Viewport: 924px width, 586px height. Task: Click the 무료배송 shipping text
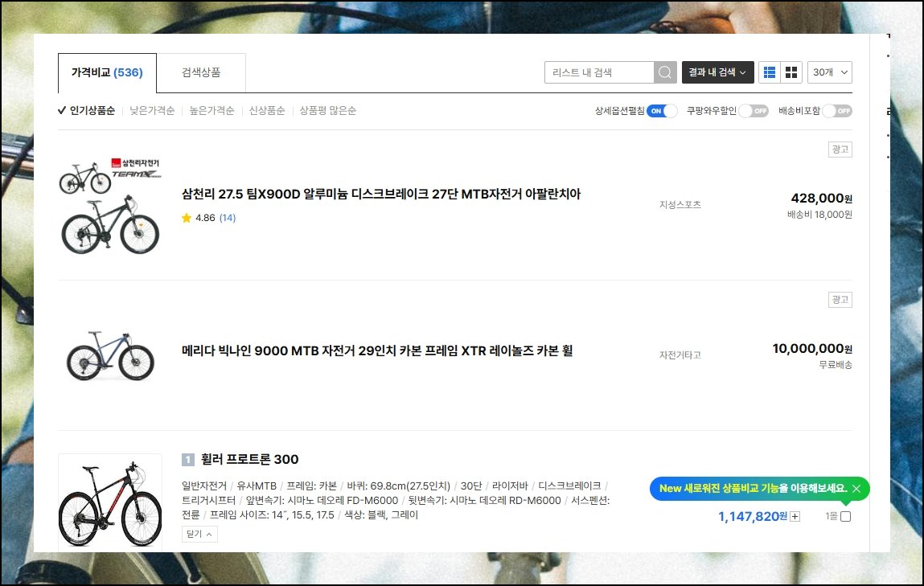point(836,365)
